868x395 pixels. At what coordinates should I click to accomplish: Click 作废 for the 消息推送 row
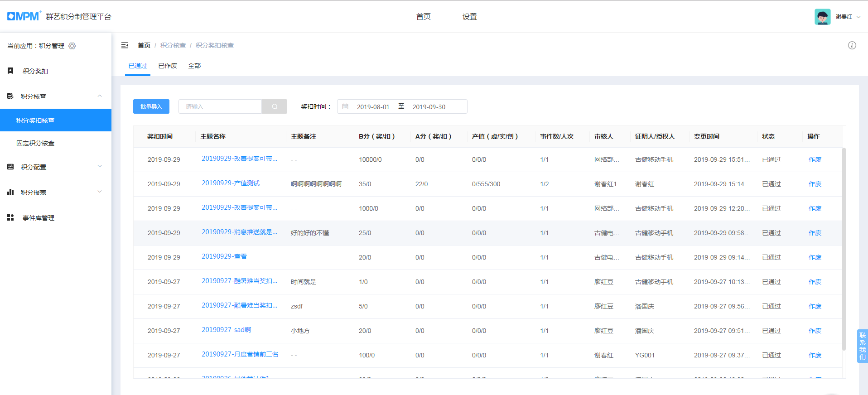pos(815,233)
